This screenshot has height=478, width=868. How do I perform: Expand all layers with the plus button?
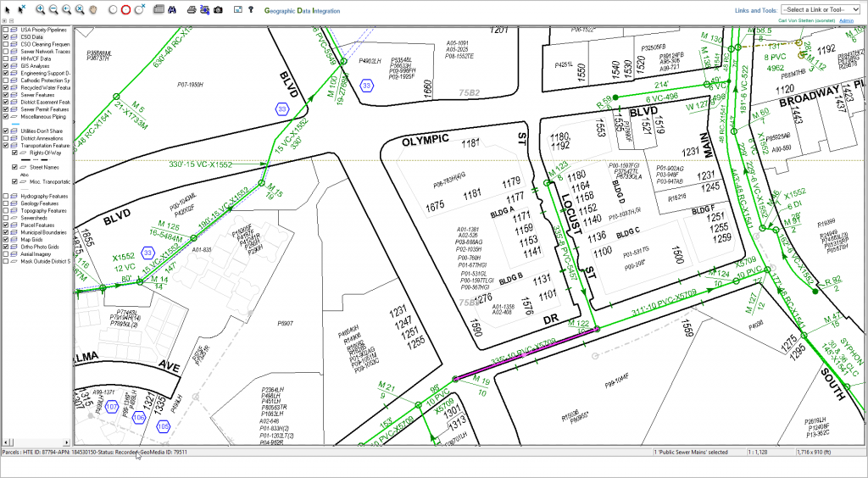pyautogui.click(x=4, y=20)
